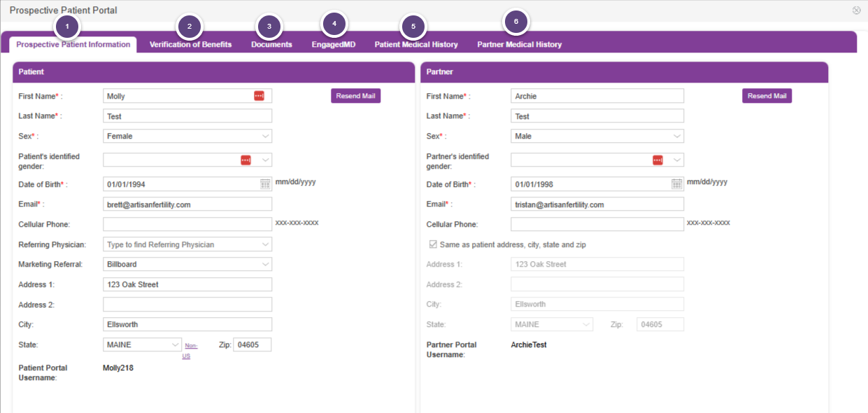Click partner Last Name field
This screenshot has height=413, width=868.
coord(597,116)
